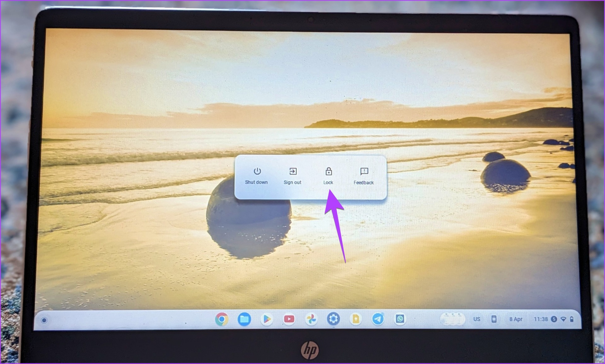Open the Quick Settings via the clock

541,319
